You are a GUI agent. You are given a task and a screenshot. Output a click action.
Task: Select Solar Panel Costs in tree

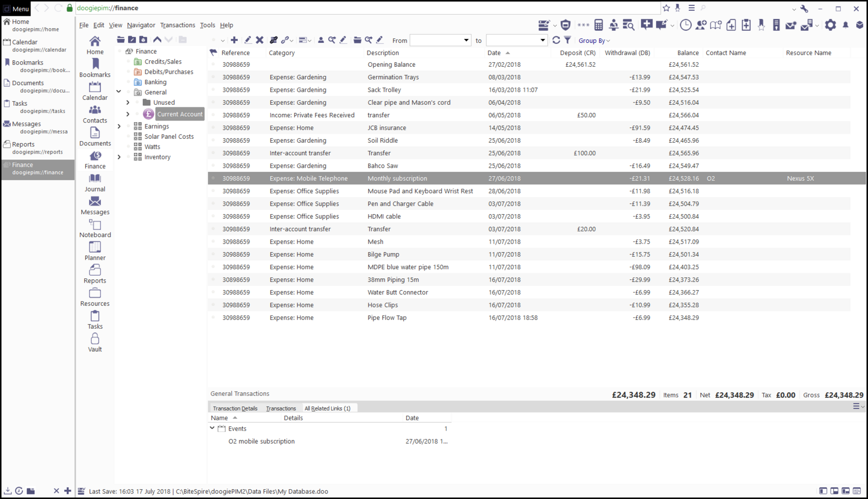pos(169,137)
